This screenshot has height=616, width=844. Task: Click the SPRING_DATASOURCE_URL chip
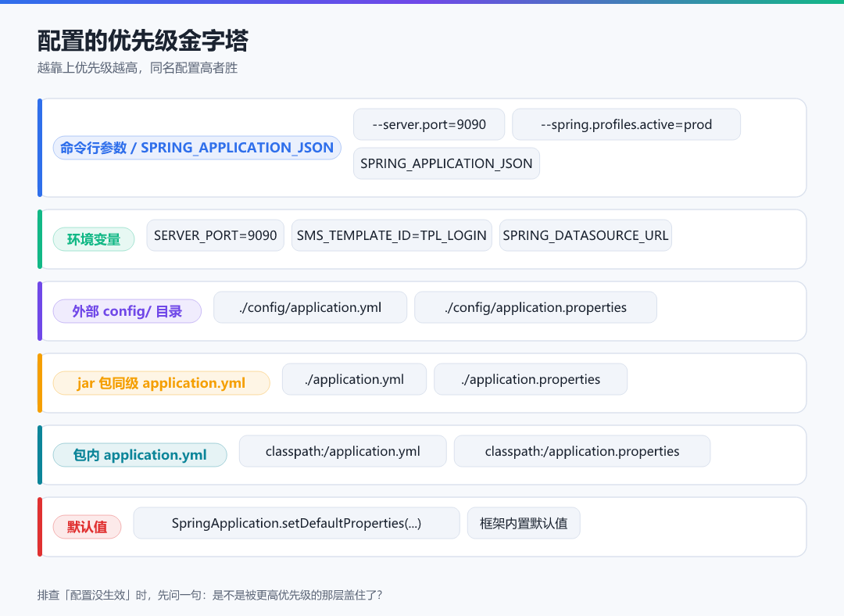585,235
